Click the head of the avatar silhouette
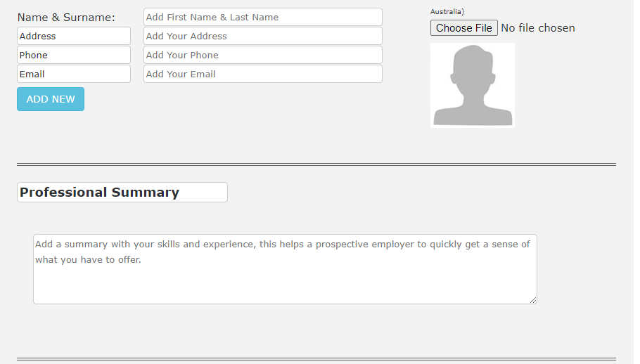Screen dimensions: 640x364 click(x=472, y=65)
